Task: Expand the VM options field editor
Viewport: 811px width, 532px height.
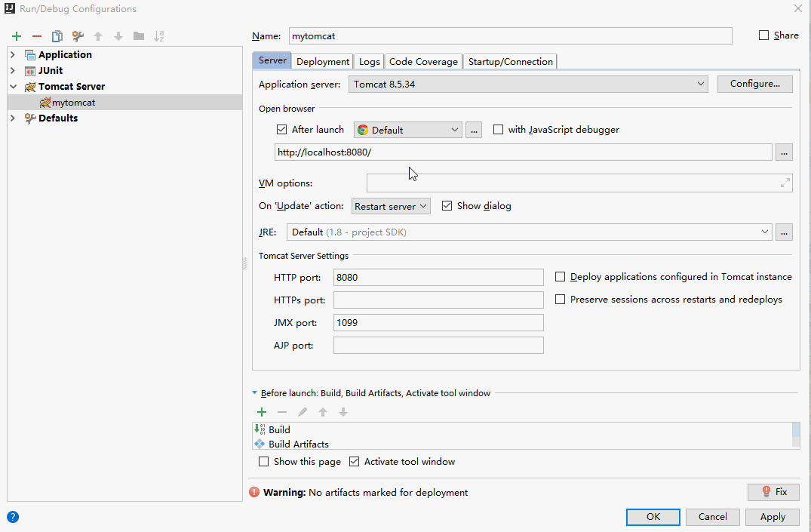Action: [785, 183]
